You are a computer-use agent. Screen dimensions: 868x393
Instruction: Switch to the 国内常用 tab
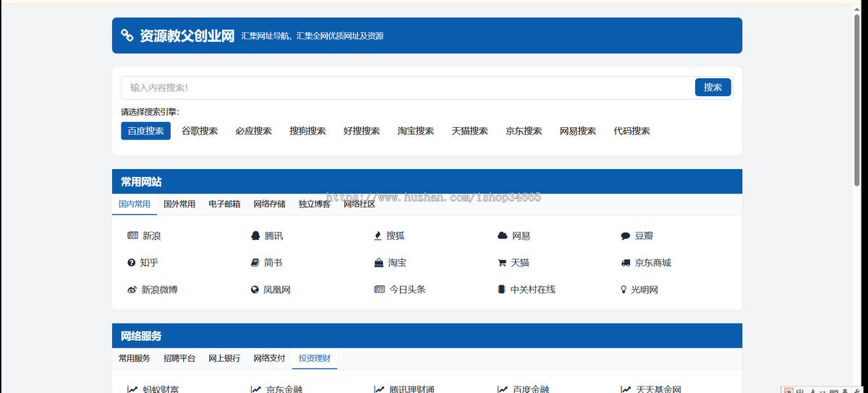coord(135,204)
